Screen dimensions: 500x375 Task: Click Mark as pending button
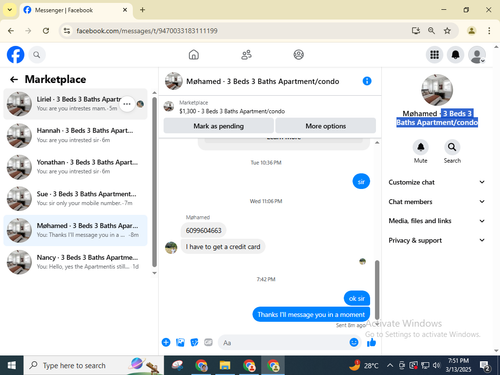click(218, 126)
